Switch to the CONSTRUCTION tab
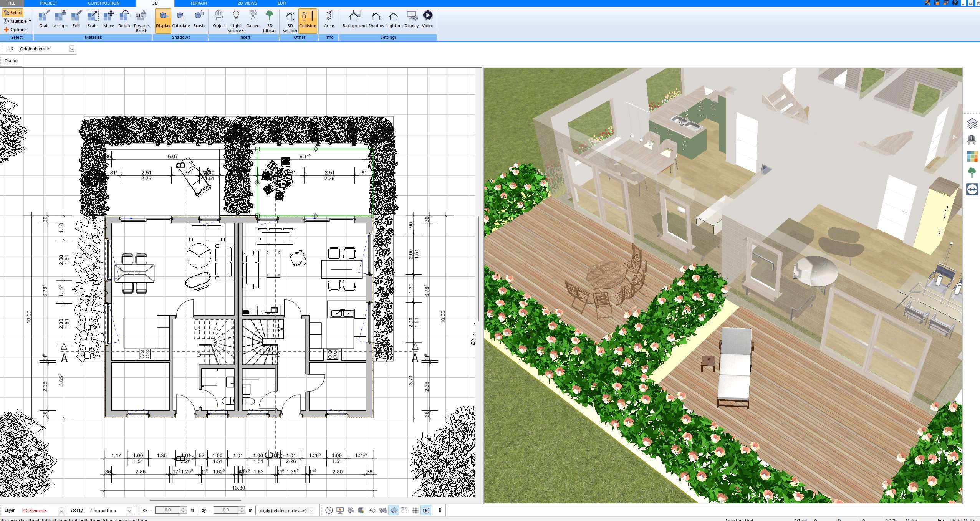The width and height of the screenshot is (980, 521). point(104,3)
